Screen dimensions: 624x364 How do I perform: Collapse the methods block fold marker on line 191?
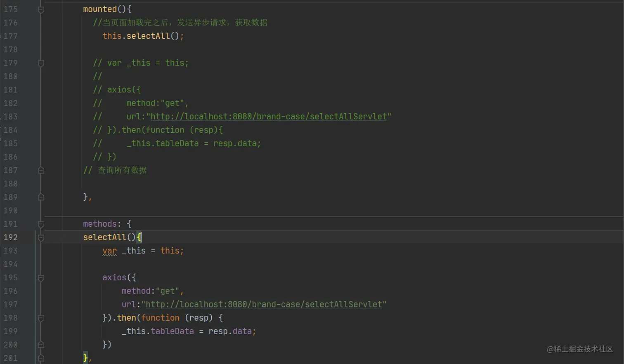(41, 224)
